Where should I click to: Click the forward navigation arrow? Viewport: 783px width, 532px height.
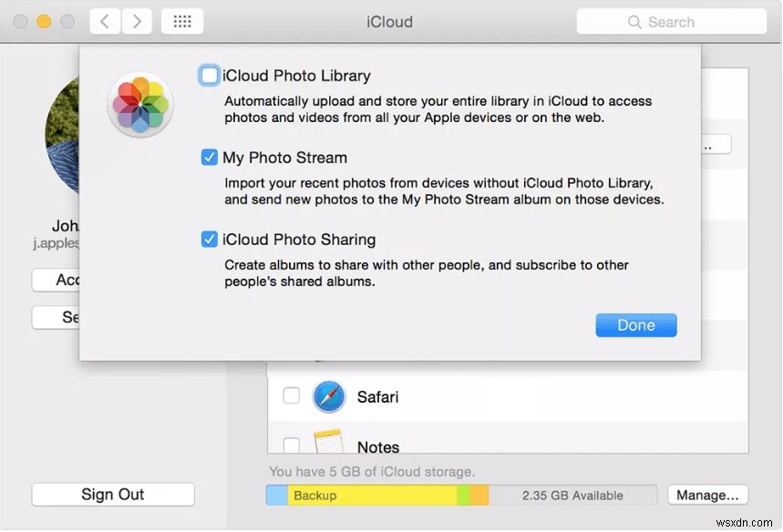[138, 21]
